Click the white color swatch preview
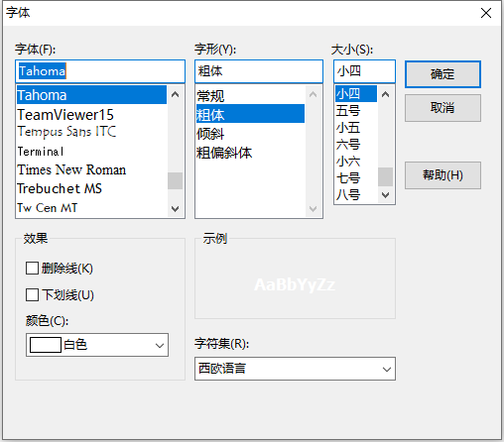The image size is (504, 442). (x=46, y=345)
